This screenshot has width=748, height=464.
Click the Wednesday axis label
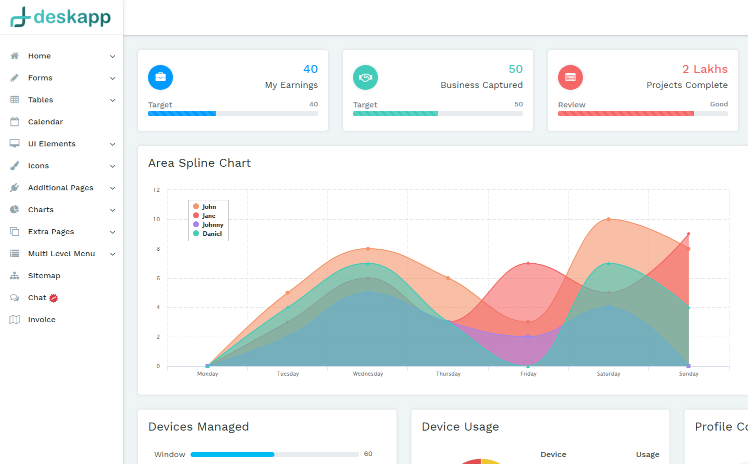tap(368, 374)
